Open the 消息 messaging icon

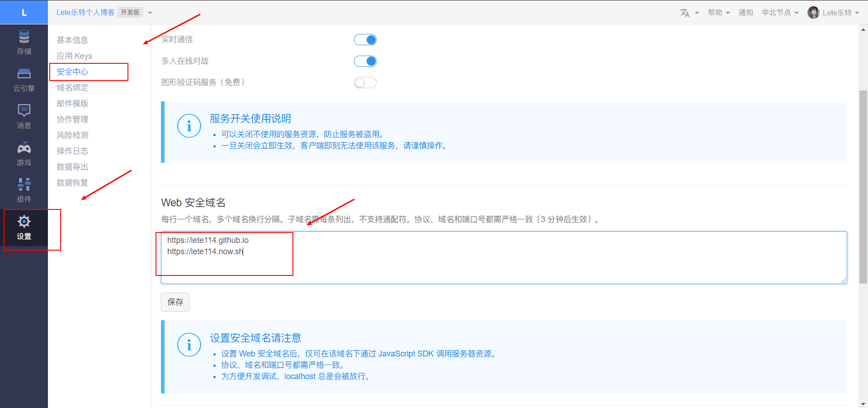coord(24,111)
